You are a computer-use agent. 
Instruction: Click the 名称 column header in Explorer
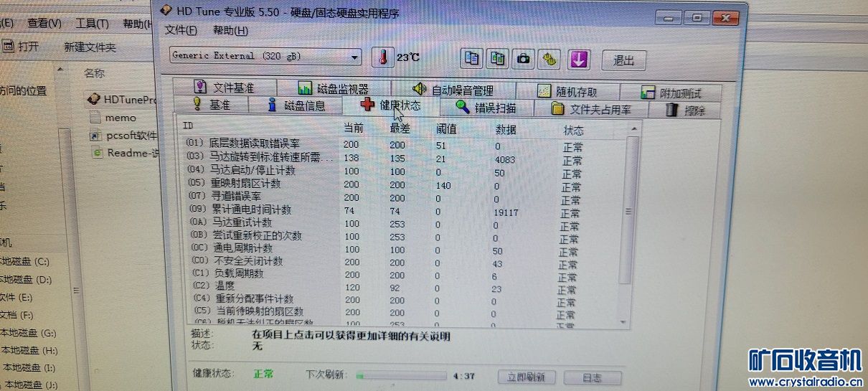click(94, 73)
